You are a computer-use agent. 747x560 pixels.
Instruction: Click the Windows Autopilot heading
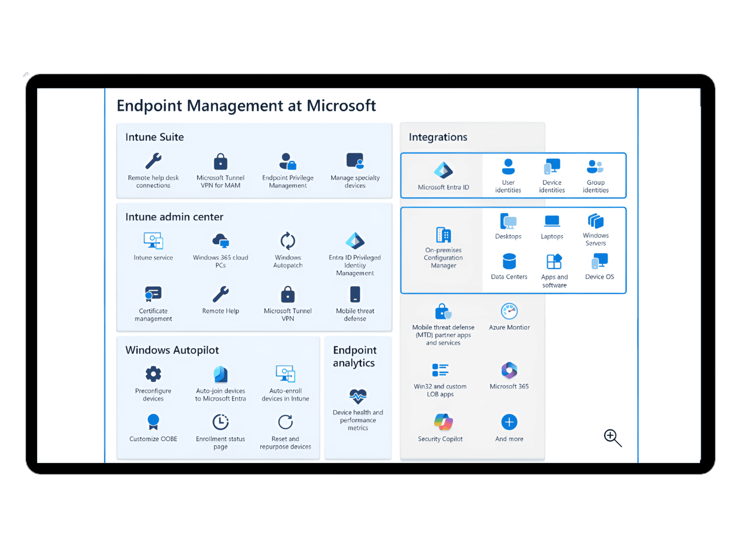click(x=172, y=350)
